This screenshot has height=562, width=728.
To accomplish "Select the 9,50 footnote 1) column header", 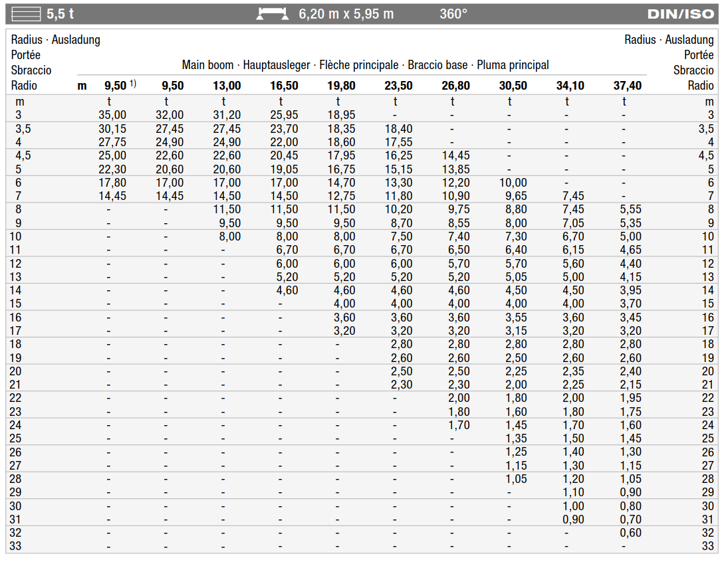I will click(120, 86).
